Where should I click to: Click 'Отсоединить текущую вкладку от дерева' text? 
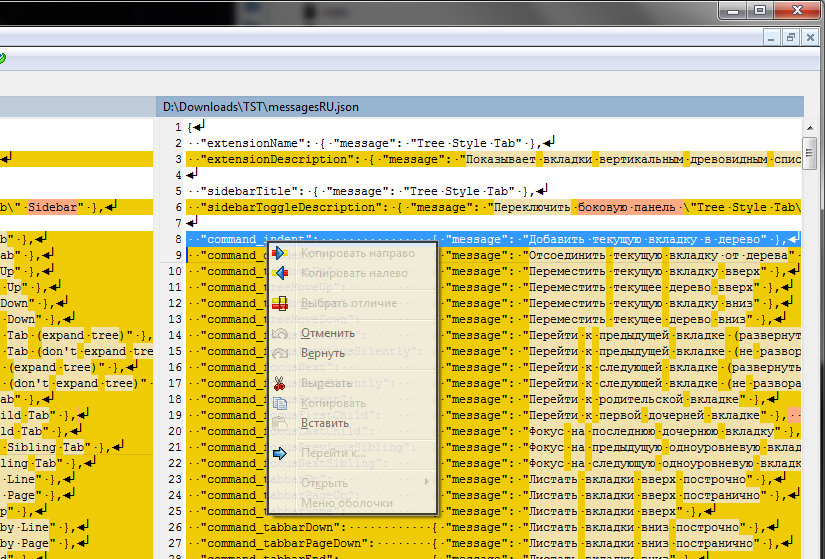658,255
